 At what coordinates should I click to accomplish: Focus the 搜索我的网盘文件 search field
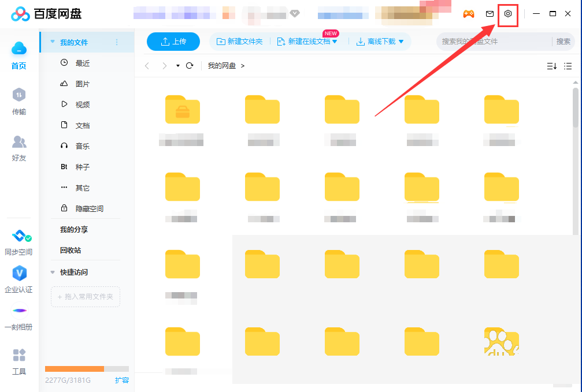tap(494, 42)
